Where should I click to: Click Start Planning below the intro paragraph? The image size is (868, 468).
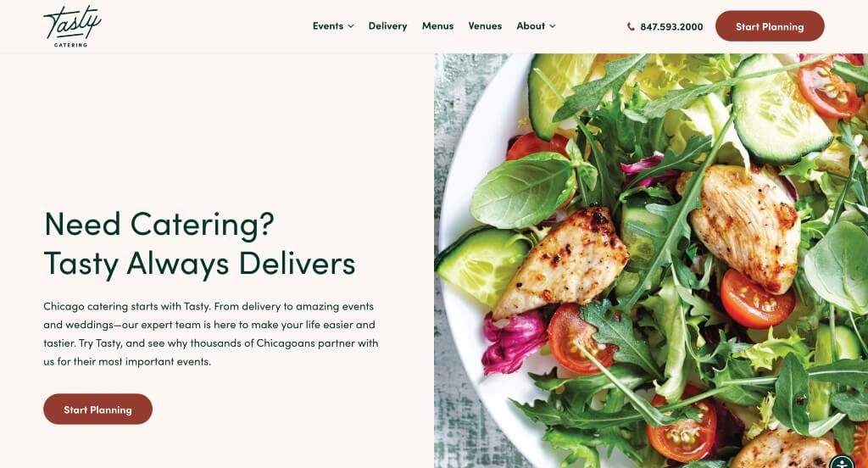point(98,409)
